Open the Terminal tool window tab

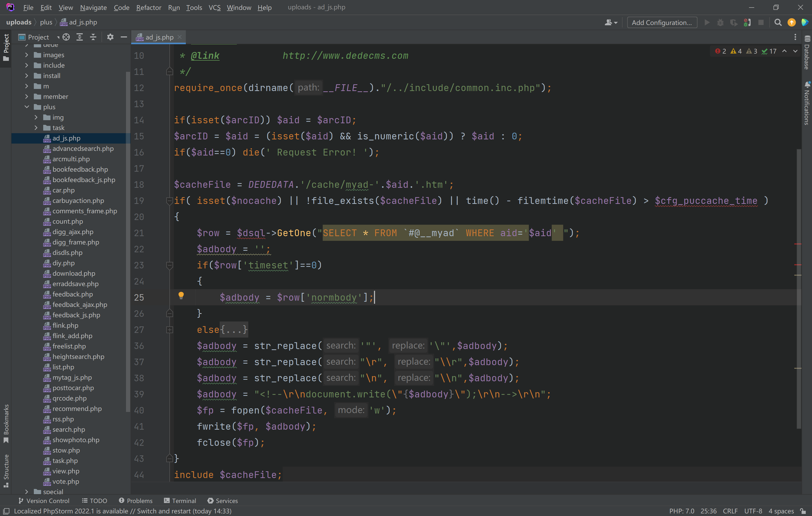(180, 500)
